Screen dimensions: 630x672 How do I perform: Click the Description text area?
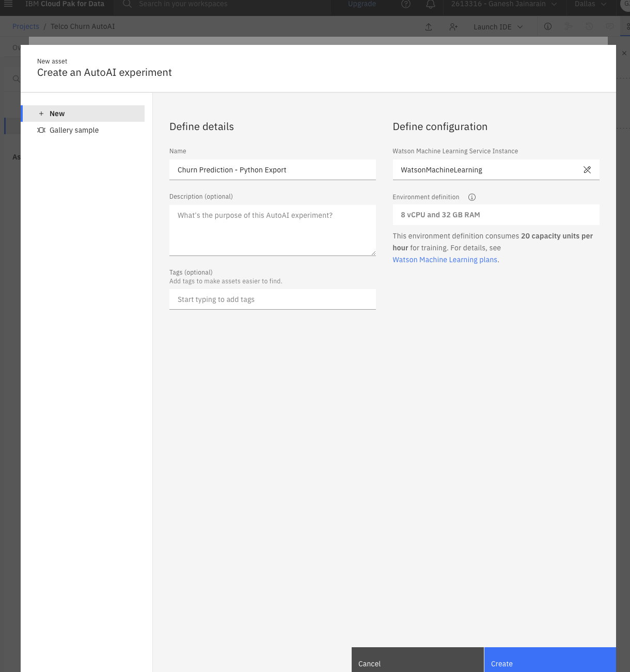pos(273,230)
